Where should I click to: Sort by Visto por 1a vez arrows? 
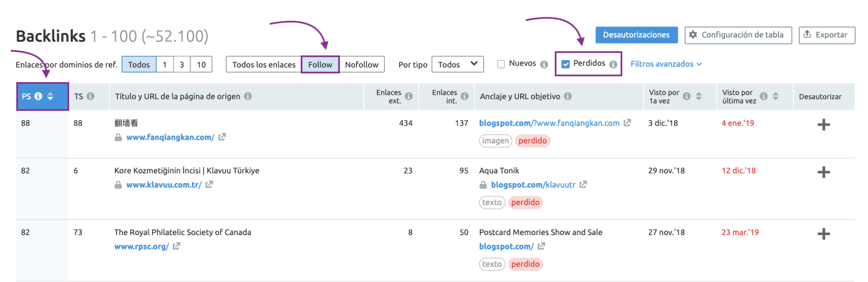coord(699,96)
